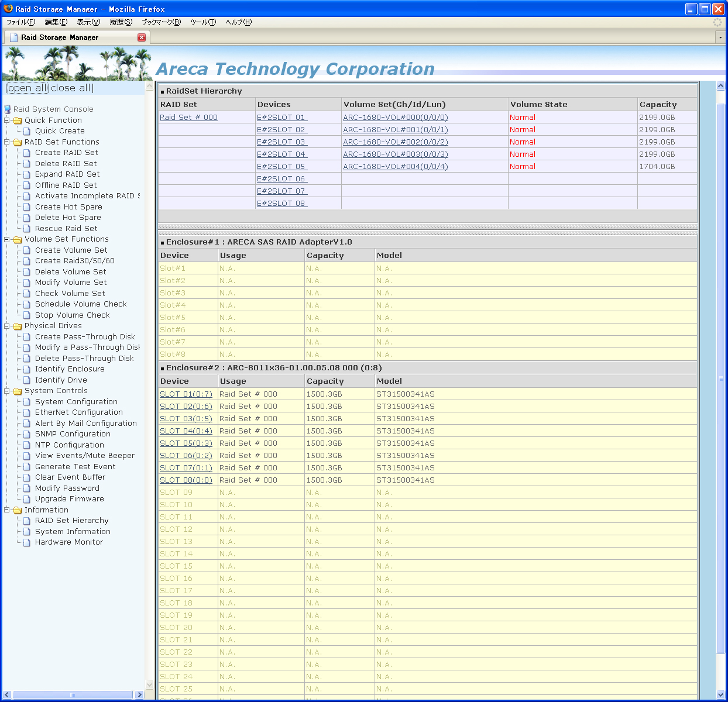Collapse the Volume Set Functions tree node

point(7,239)
